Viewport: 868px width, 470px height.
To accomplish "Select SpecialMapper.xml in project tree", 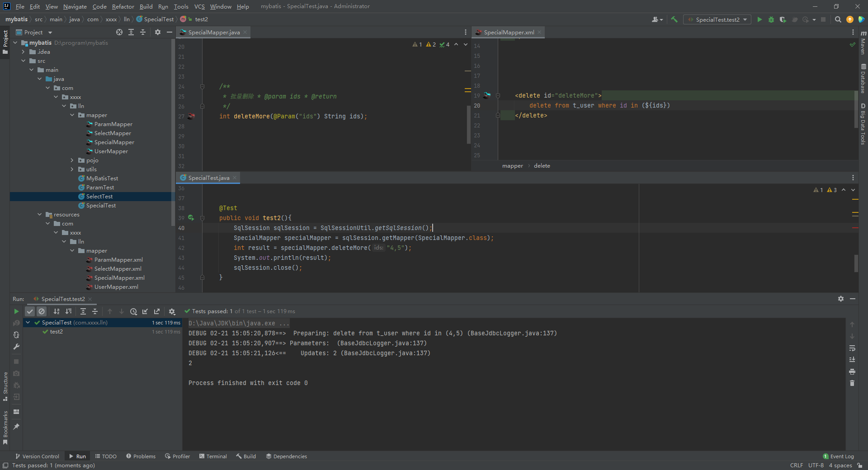I will [x=119, y=278].
